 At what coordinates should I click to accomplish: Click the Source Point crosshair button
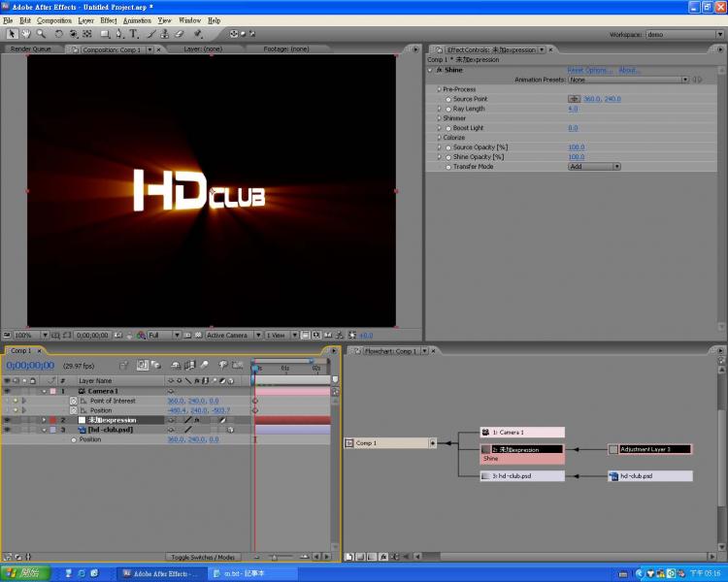[x=573, y=99]
